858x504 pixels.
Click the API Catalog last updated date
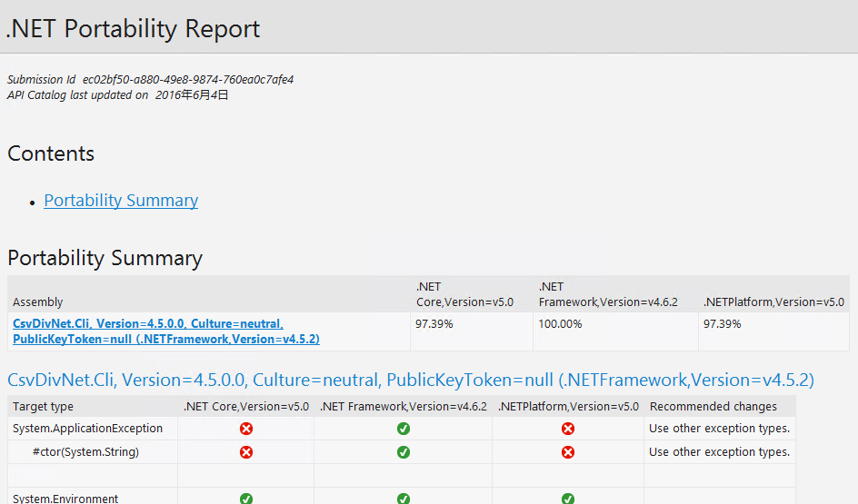pyautogui.click(x=192, y=95)
